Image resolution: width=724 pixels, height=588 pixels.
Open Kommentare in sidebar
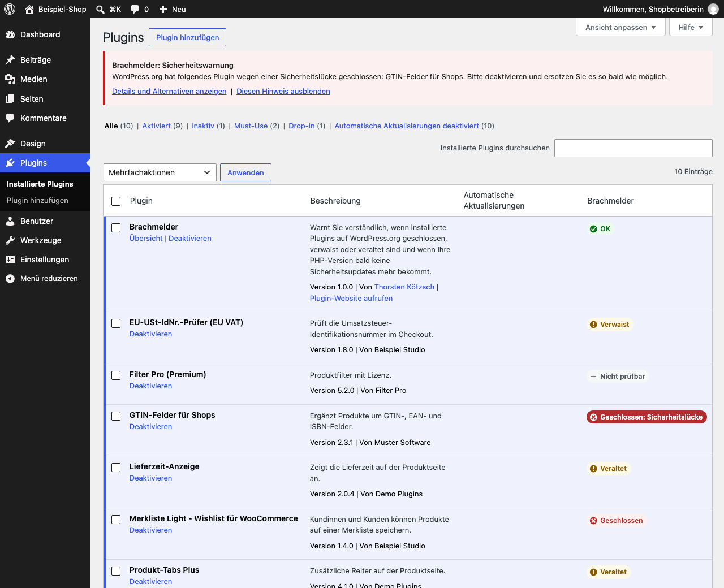coord(45,118)
